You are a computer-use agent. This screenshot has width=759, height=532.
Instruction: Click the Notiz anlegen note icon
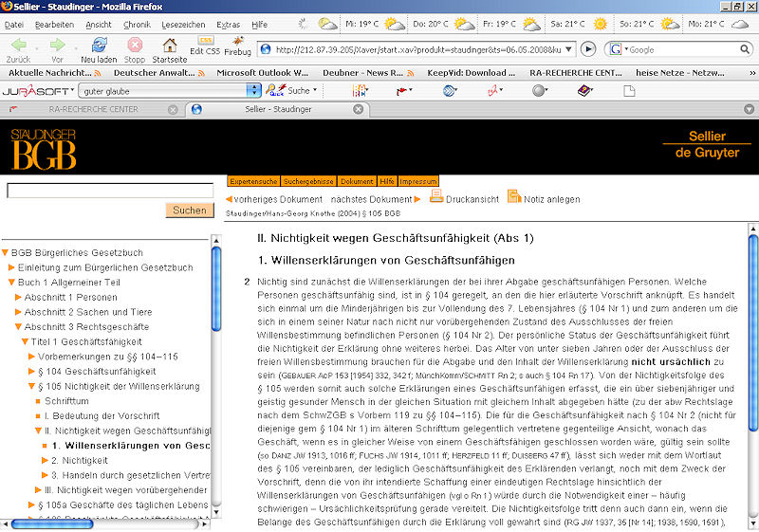click(x=514, y=196)
